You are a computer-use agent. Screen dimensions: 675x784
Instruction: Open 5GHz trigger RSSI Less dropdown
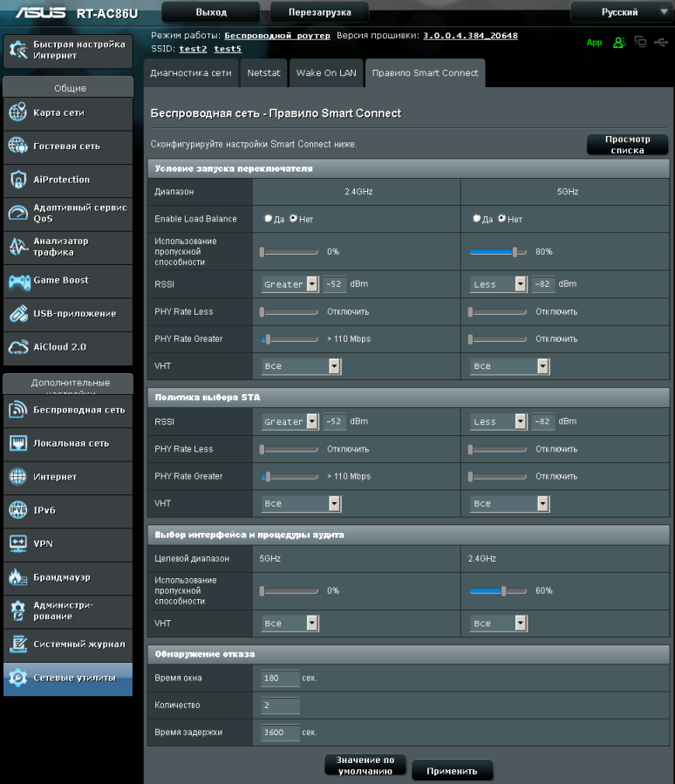point(498,284)
